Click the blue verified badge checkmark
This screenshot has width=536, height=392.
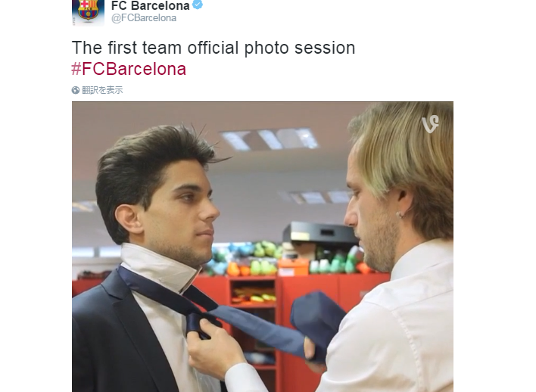[198, 5]
